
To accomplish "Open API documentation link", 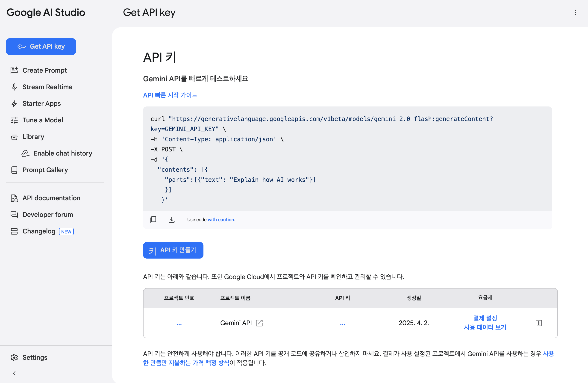I will [51, 198].
